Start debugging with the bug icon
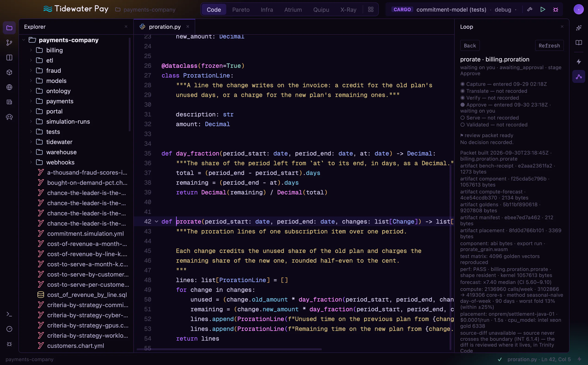 click(x=555, y=10)
